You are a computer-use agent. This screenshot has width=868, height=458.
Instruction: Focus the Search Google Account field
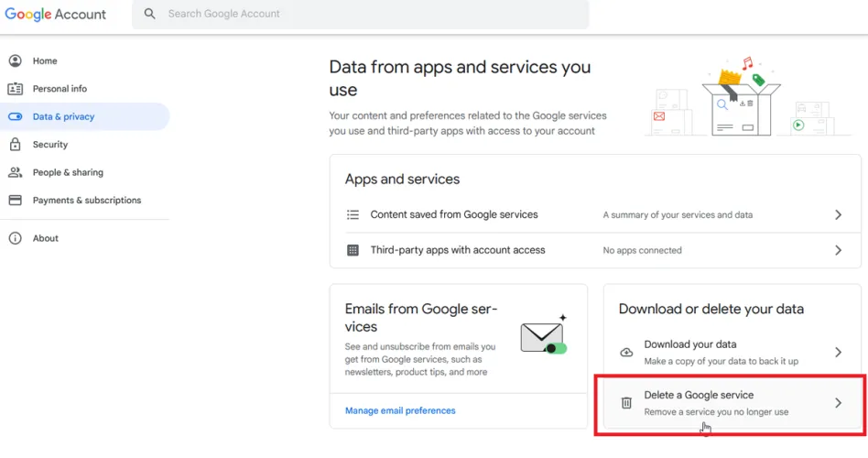[366, 15]
